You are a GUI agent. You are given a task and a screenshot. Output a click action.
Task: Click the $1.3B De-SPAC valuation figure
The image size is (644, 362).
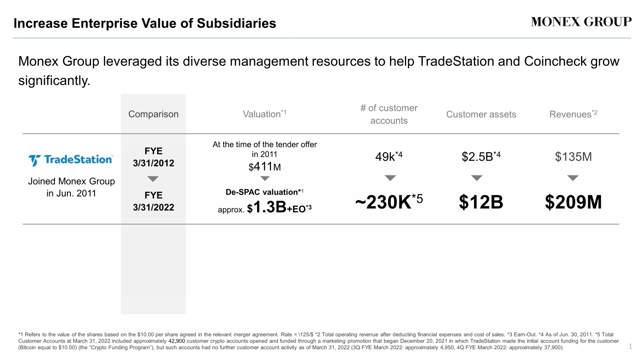click(x=270, y=208)
